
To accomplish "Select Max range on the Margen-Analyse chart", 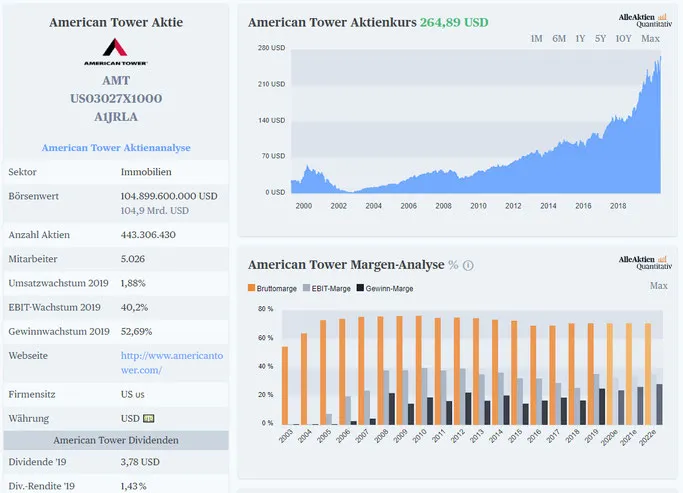I will [x=659, y=286].
